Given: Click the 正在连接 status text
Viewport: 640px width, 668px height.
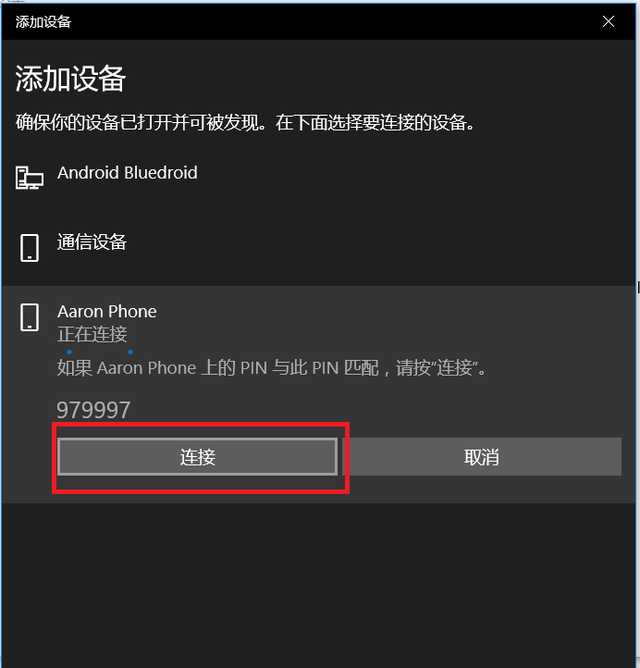Looking at the screenshot, I should tap(92, 334).
